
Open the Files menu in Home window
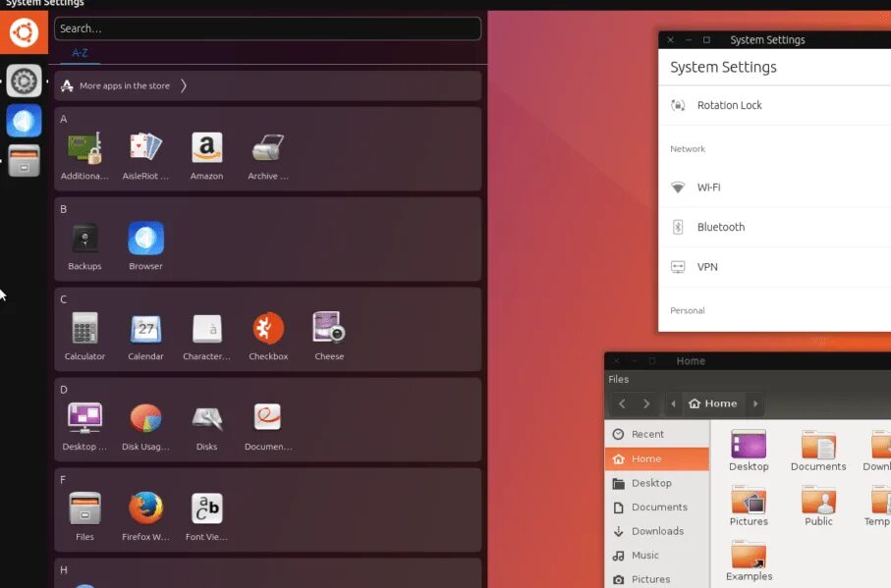pyautogui.click(x=618, y=379)
